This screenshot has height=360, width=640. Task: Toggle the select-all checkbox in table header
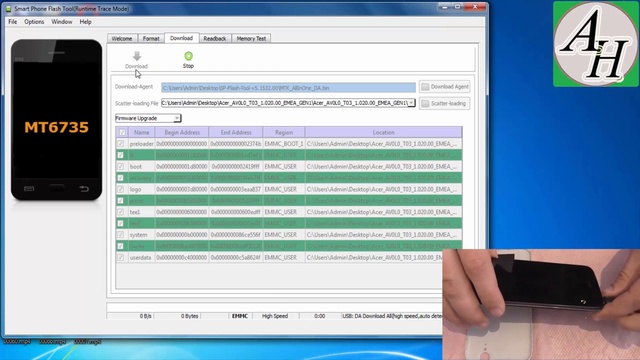tap(122, 132)
